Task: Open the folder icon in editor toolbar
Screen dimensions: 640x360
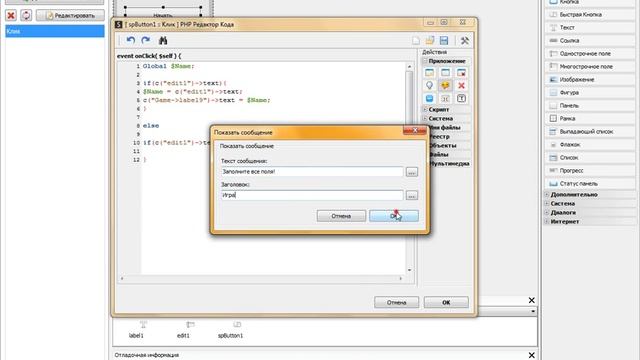Action: pyautogui.click(x=430, y=40)
